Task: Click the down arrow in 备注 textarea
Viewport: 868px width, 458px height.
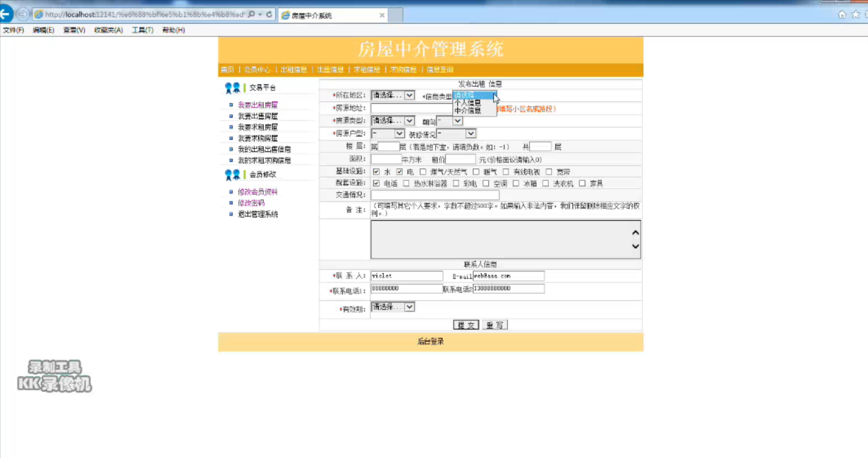Action: tap(635, 247)
